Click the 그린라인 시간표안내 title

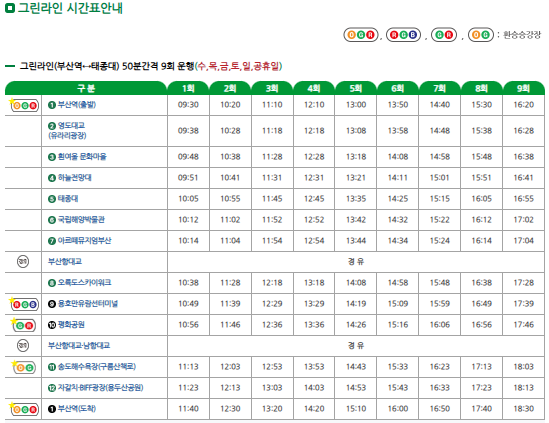[70, 8]
